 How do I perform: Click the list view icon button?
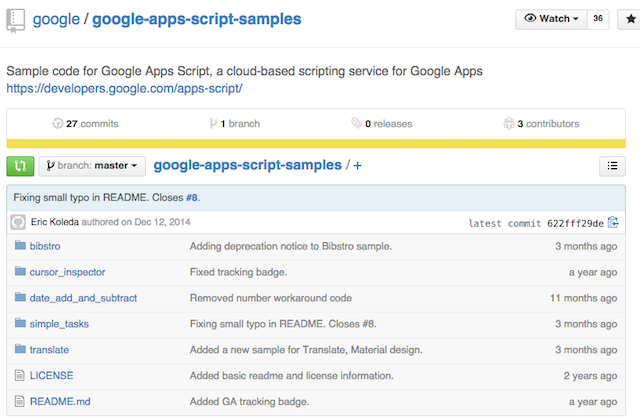(x=612, y=166)
